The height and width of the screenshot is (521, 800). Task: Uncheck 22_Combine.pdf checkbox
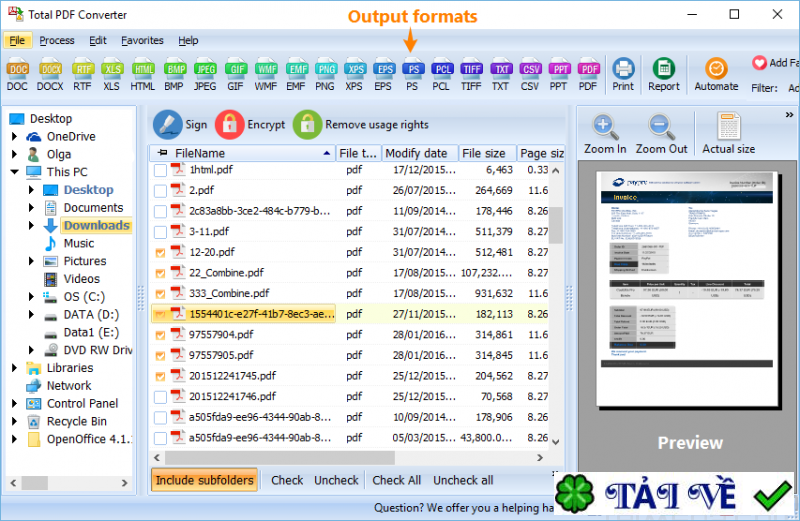tap(160, 274)
